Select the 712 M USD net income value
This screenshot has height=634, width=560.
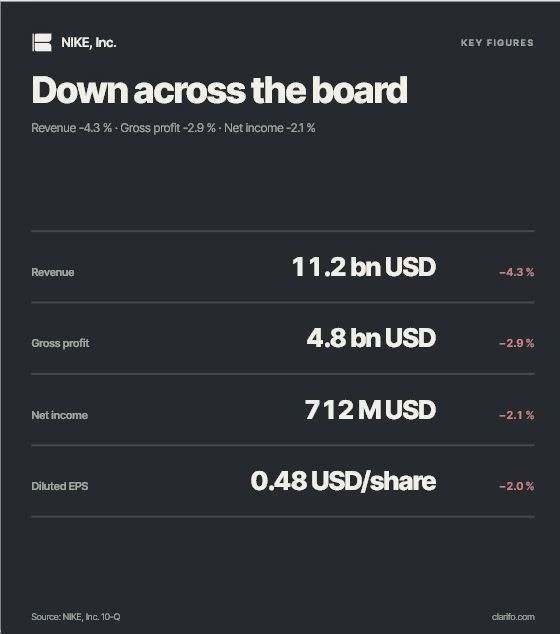(x=370, y=410)
